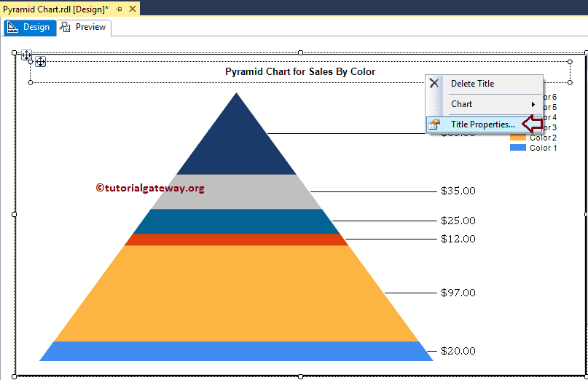Click the orange Color 2 legend swatch
Screen dimensions: 588x380
coord(518,138)
